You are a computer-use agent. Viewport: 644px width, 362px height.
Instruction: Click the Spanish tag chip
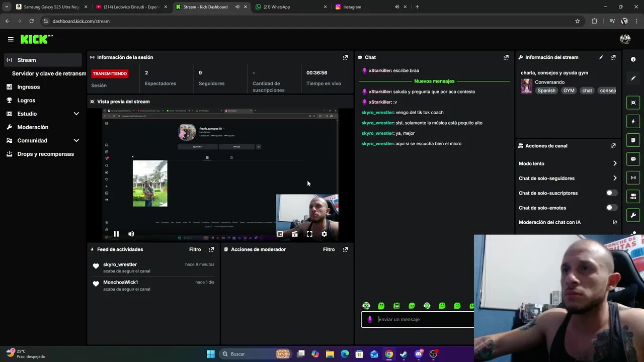tap(546, 90)
